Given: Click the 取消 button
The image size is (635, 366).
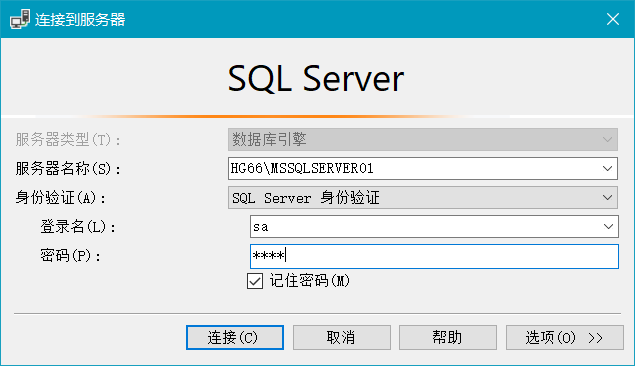Looking at the screenshot, I should (x=342, y=337).
